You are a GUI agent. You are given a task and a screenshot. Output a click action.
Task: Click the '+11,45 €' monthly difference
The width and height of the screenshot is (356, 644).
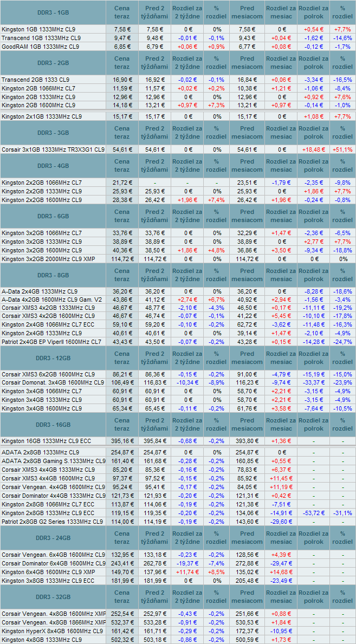point(281,478)
